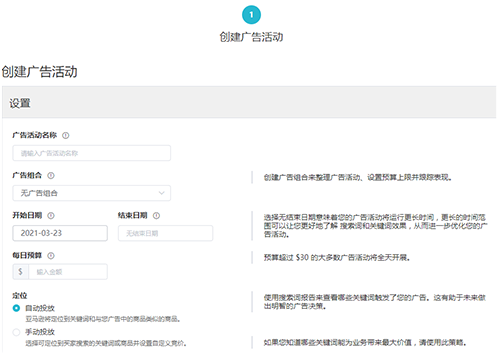Click 手动投放 description starting 选择可定位
The height and width of the screenshot is (364, 502).
pos(106,343)
